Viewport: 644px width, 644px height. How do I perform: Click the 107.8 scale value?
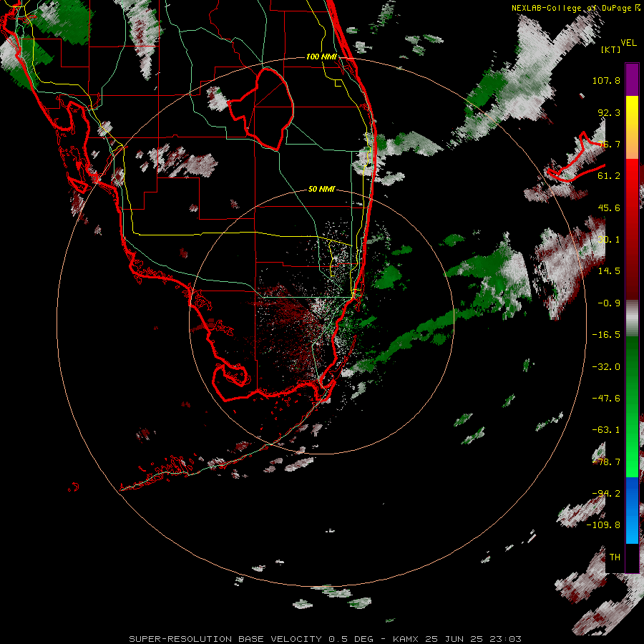[x=606, y=80]
